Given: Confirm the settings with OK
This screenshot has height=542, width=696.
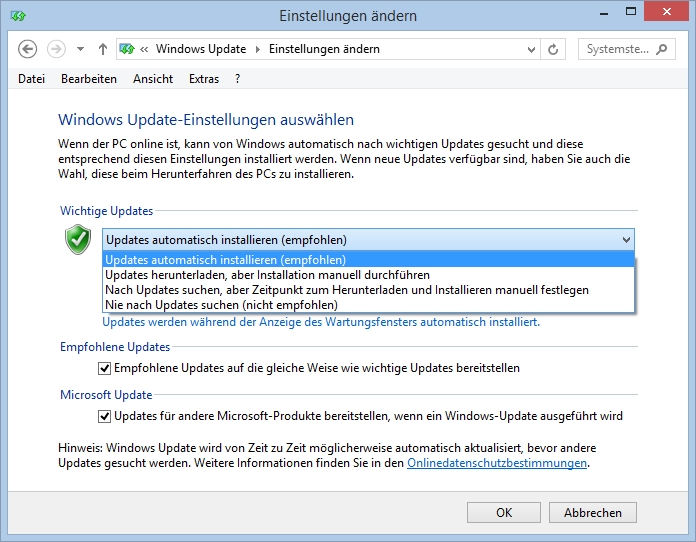Looking at the screenshot, I should point(504,513).
